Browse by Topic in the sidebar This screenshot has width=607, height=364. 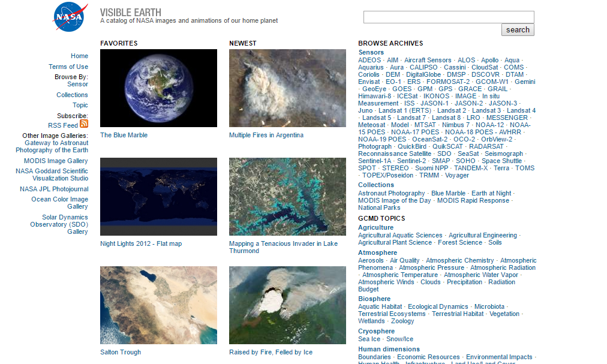click(80, 106)
